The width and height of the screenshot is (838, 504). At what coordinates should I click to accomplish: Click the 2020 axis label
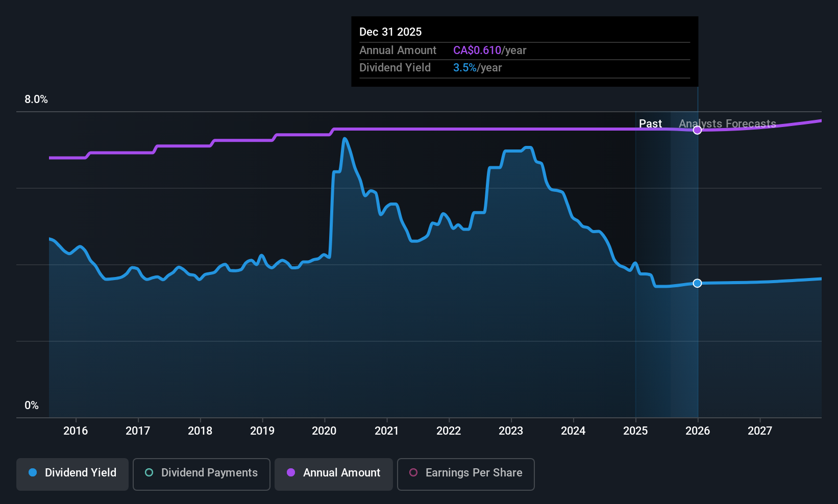click(x=324, y=431)
